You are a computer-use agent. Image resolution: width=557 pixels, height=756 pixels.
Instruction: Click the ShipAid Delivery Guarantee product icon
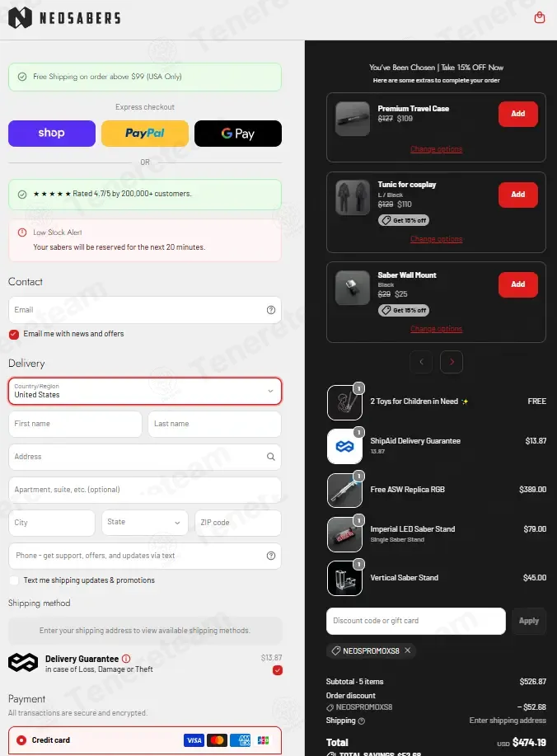(x=344, y=447)
